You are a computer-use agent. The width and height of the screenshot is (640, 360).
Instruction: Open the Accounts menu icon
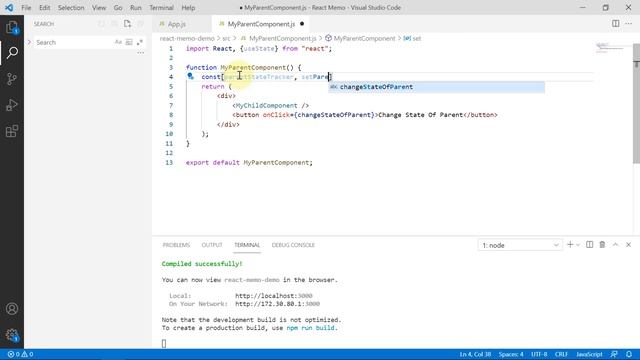click(x=12, y=309)
